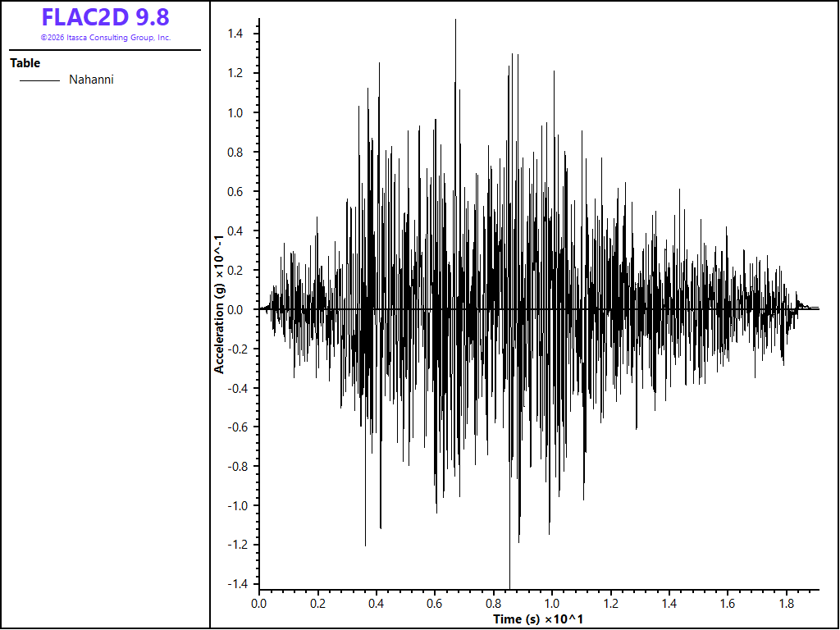Click the Nahanni legend label

(x=91, y=80)
